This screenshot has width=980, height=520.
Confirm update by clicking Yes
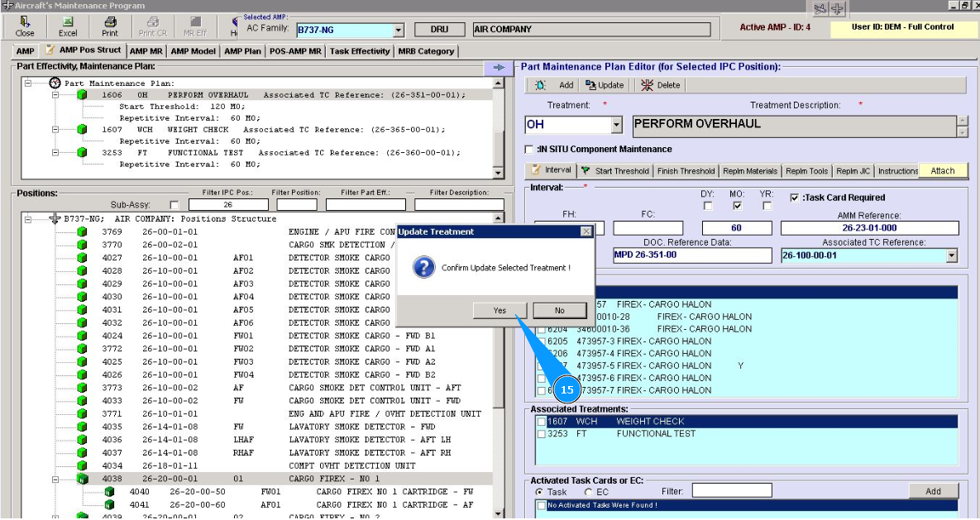(500, 311)
